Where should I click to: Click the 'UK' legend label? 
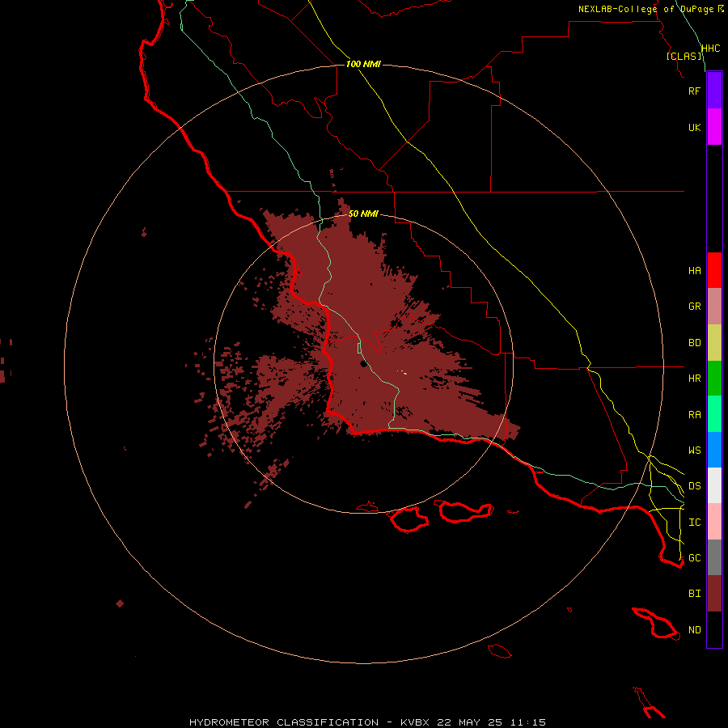pyautogui.click(x=694, y=127)
